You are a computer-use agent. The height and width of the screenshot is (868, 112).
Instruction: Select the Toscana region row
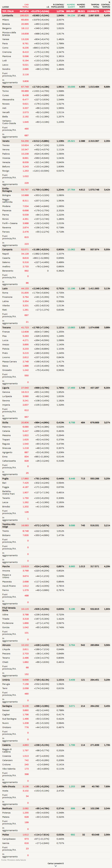[7, 328]
